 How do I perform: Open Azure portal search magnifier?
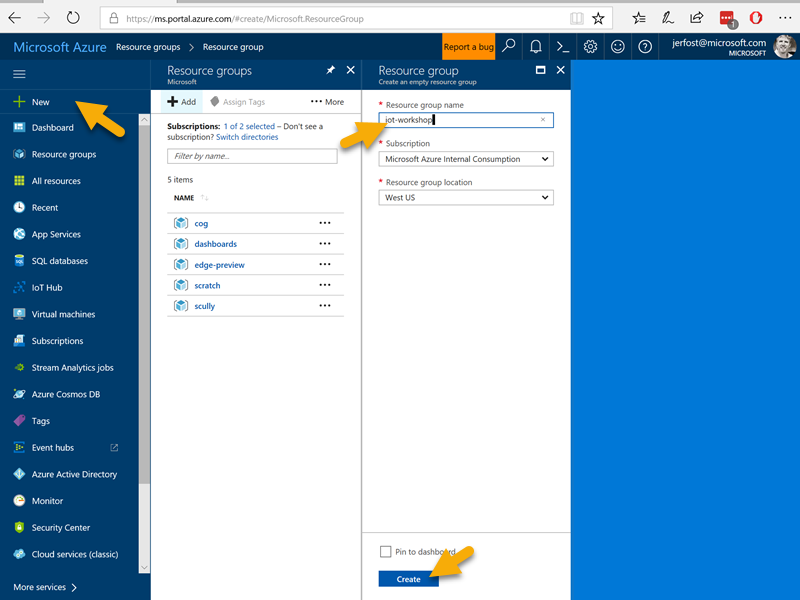pos(509,46)
